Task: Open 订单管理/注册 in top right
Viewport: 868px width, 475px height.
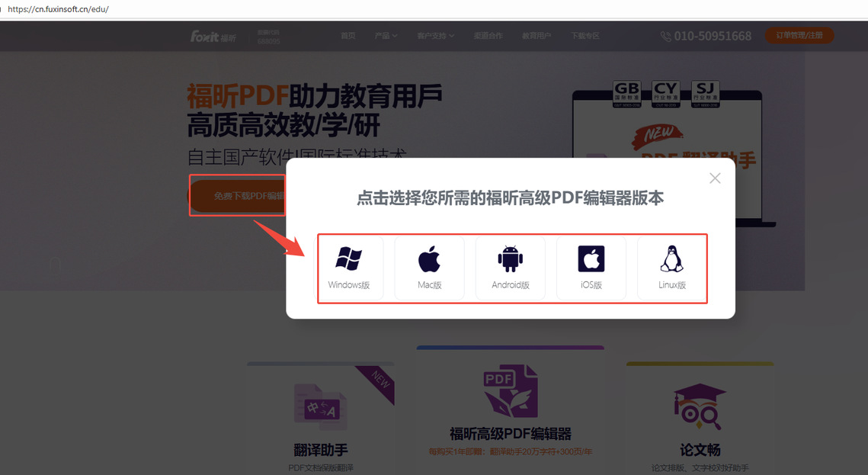Action: pyautogui.click(x=799, y=35)
